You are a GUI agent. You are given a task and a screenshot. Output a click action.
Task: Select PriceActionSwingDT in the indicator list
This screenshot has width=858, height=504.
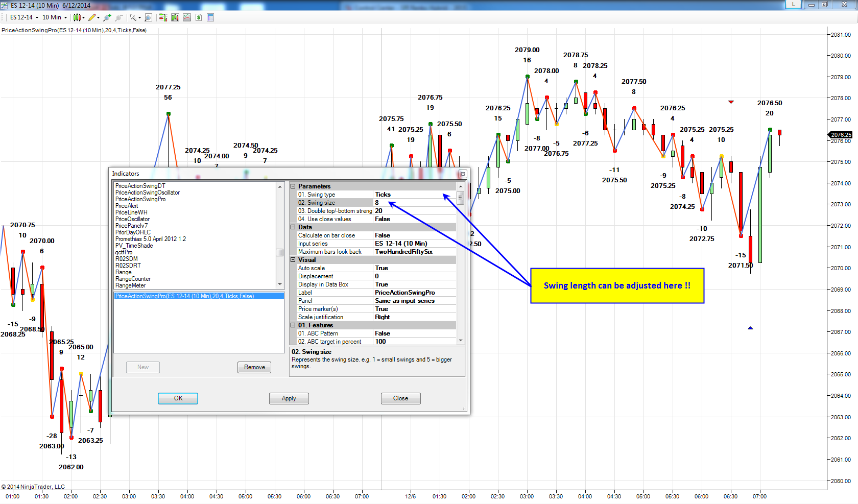140,186
